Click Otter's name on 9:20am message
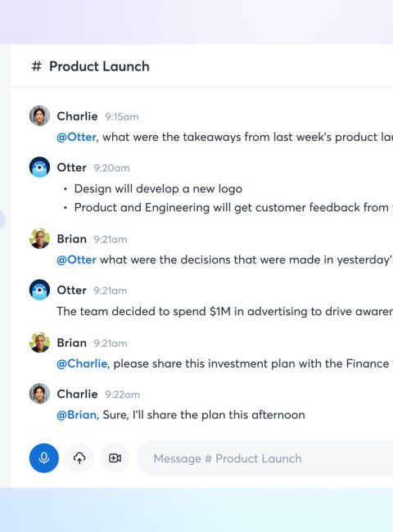The image size is (393, 532). coord(71,168)
